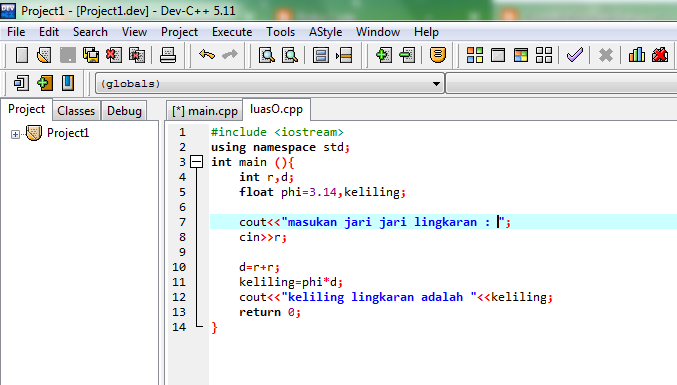Click the Find magnifier icon

[267, 55]
